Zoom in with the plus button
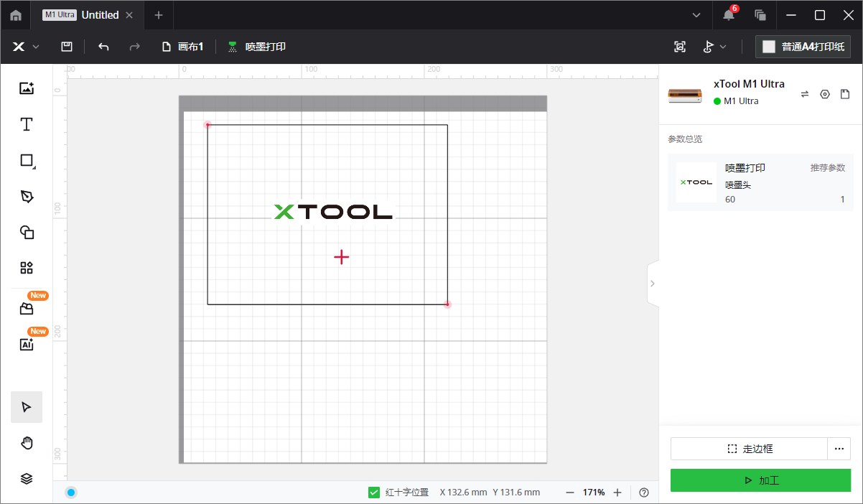 617,493
